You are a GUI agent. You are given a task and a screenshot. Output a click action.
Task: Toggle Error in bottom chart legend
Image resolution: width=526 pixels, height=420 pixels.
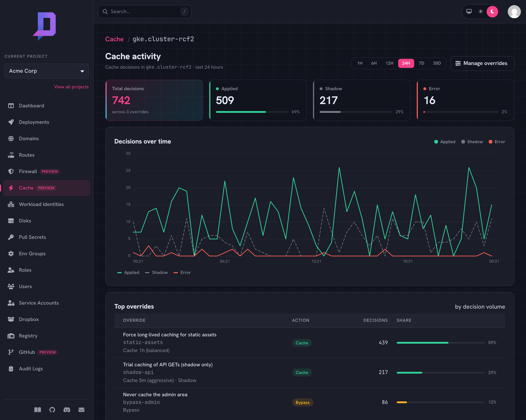[x=182, y=272]
